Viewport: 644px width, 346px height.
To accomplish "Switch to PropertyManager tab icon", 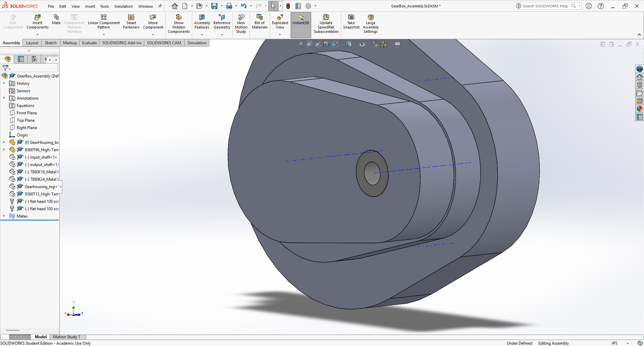I will tap(21, 59).
